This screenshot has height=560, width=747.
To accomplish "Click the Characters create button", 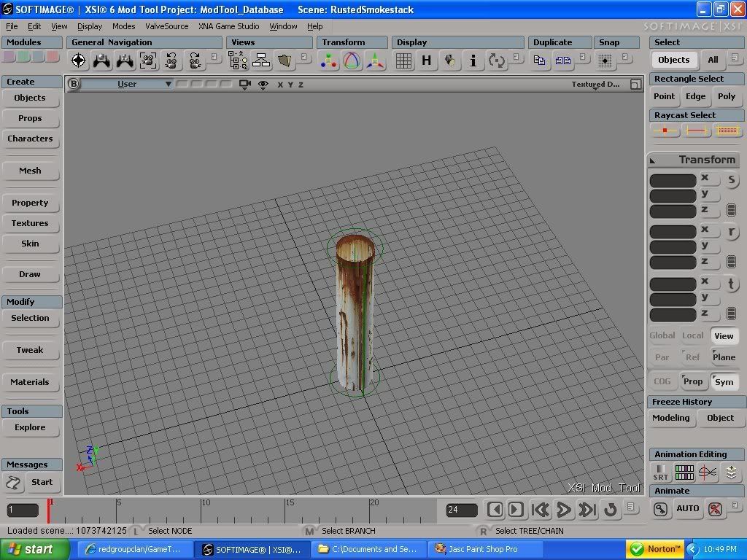I will 31,139.
